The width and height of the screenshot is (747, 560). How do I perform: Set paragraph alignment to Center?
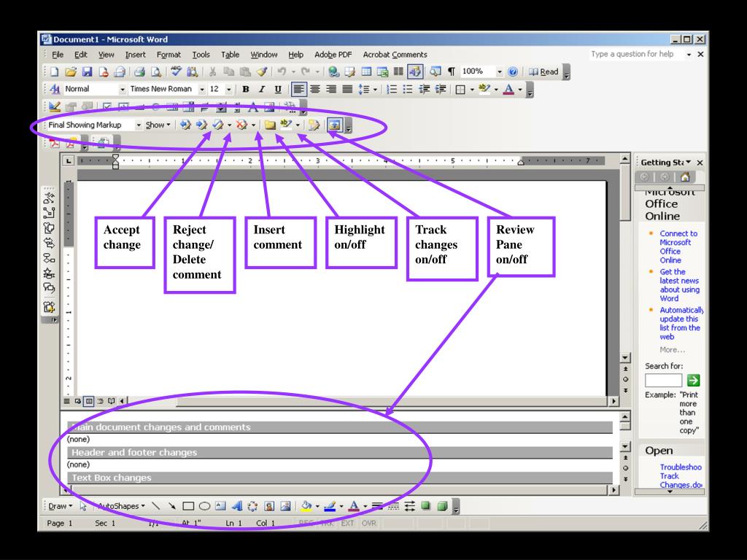(x=315, y=89)
